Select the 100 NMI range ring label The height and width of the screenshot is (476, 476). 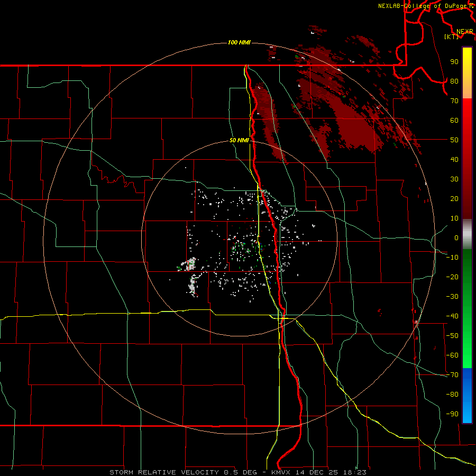pyautogui.click(x=239, y=42)
